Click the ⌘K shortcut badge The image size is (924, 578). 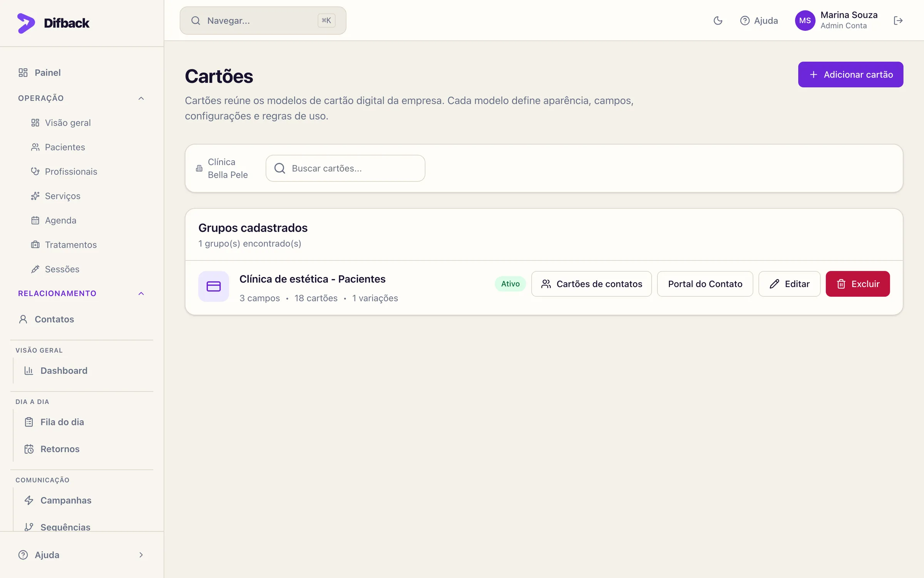(x=326, y=20)
